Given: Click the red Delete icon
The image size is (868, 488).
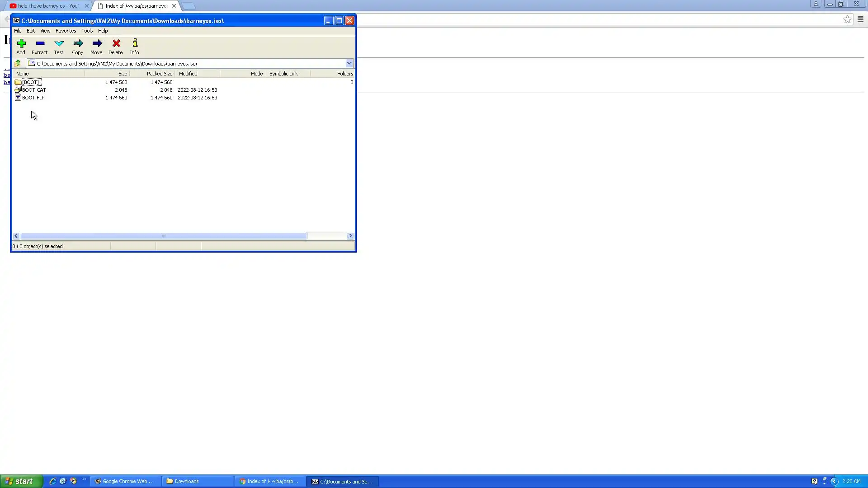Looking at the screenshot, I should (x=116, y=46).
